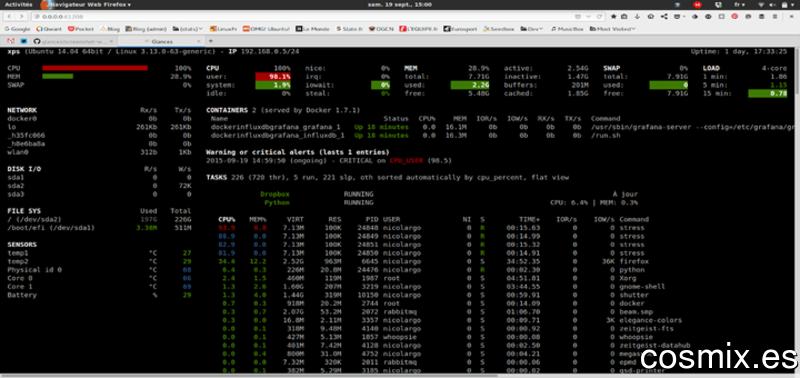Open the Seedbox bookmark
The width and height of the screenshot is (800, 378).
[x=499, y=29]
